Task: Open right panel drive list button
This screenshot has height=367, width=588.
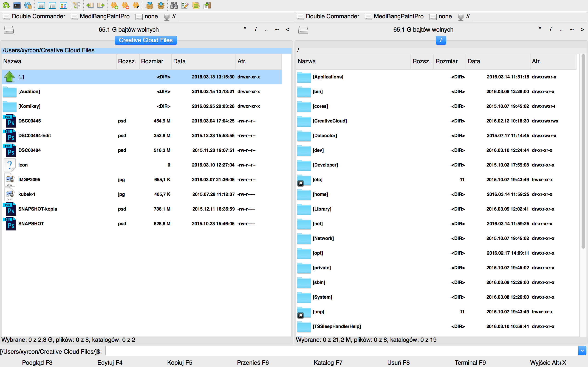Action: 303,30
